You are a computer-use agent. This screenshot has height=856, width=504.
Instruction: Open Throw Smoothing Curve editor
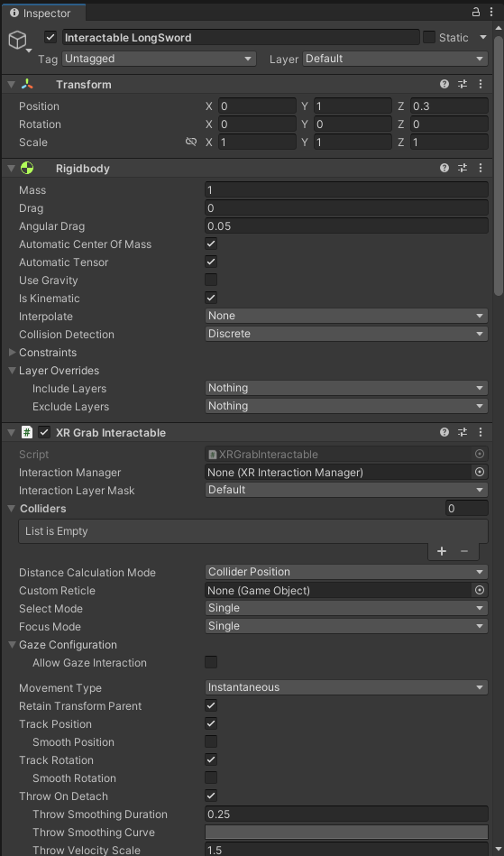pos(346,832)
